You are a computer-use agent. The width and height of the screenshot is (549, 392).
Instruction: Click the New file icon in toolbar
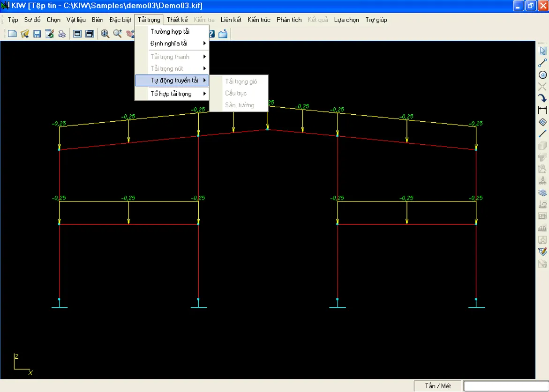13,34
